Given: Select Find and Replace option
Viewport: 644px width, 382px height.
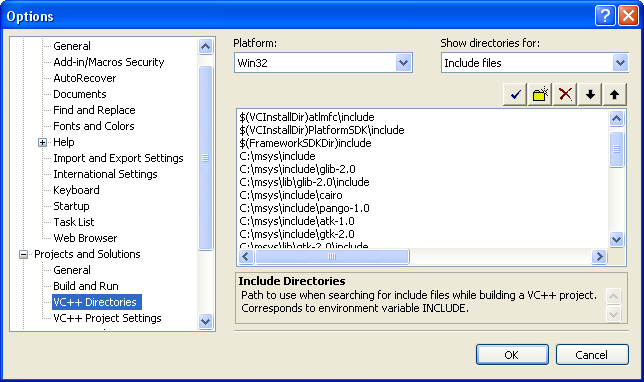Looking at the screenshot, I should pyautogui.click(x=94, y=110).
